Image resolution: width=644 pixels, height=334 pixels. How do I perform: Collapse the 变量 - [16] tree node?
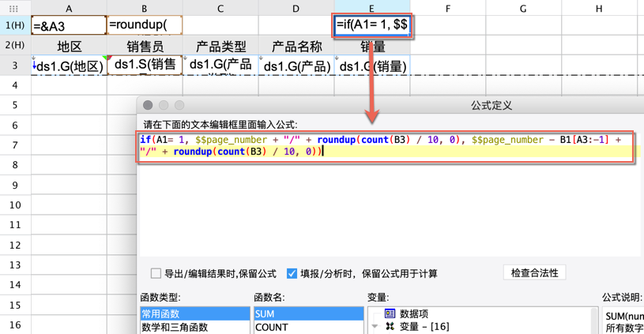pos(375,327)
